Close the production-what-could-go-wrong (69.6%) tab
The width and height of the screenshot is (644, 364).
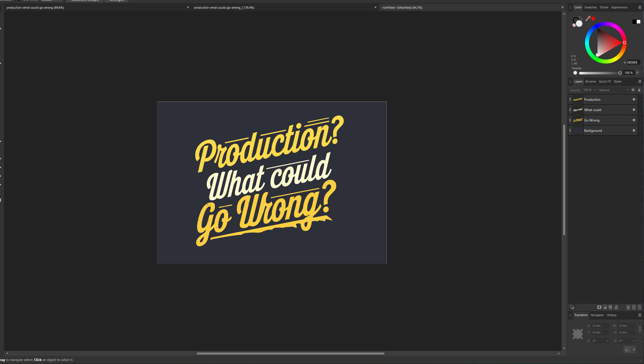[188, 7]
